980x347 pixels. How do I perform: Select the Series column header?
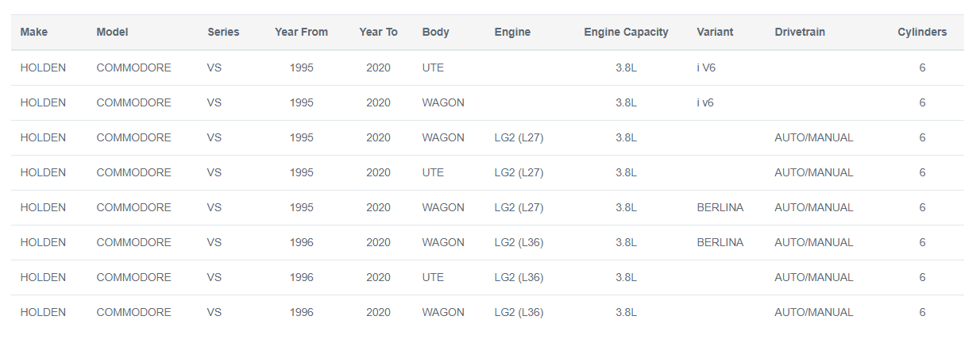coord(223,33)
